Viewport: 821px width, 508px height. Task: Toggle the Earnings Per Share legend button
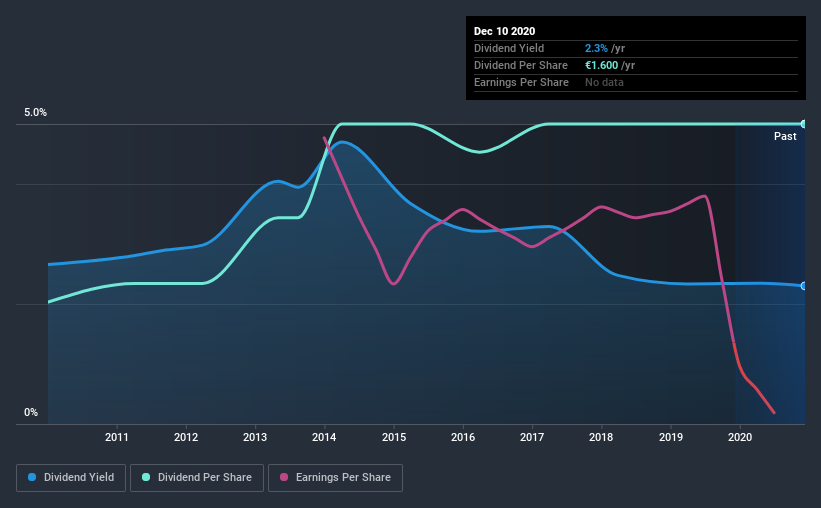336,478
